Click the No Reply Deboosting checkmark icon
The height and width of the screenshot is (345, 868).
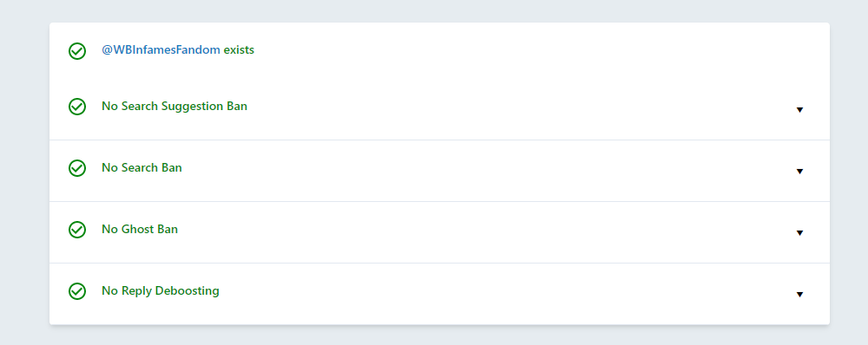coord(77,290)
